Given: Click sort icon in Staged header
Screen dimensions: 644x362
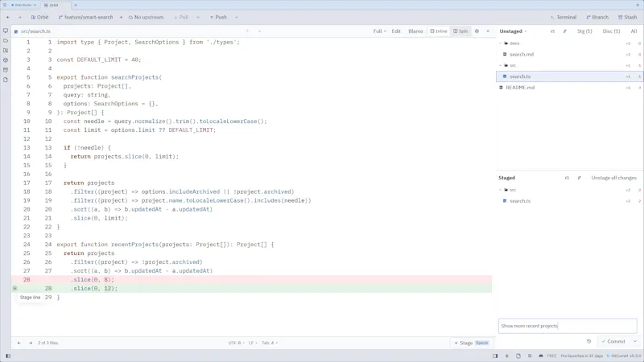Looking at the screenshot, I should pos(580,178).
